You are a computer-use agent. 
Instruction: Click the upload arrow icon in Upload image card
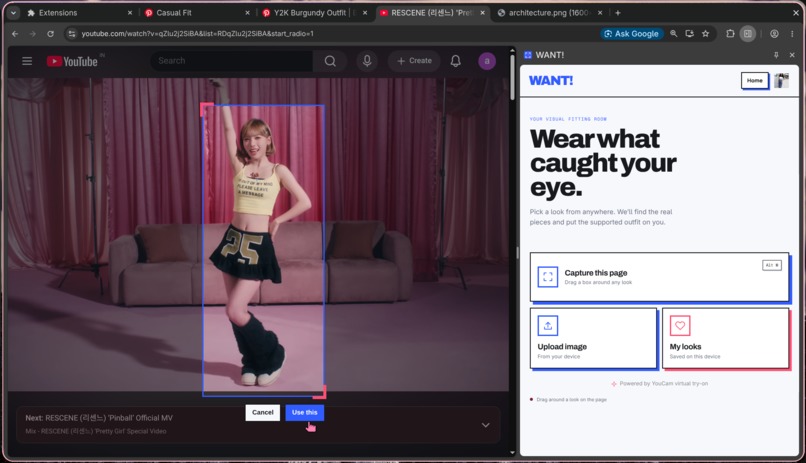548,325
